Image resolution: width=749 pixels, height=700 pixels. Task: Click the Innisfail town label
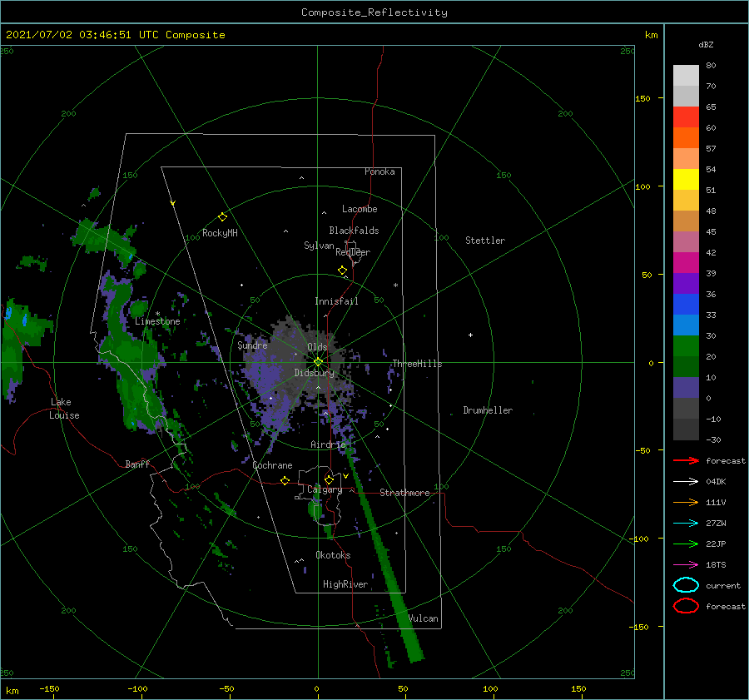pyautogui.click(x=336, y=301)
